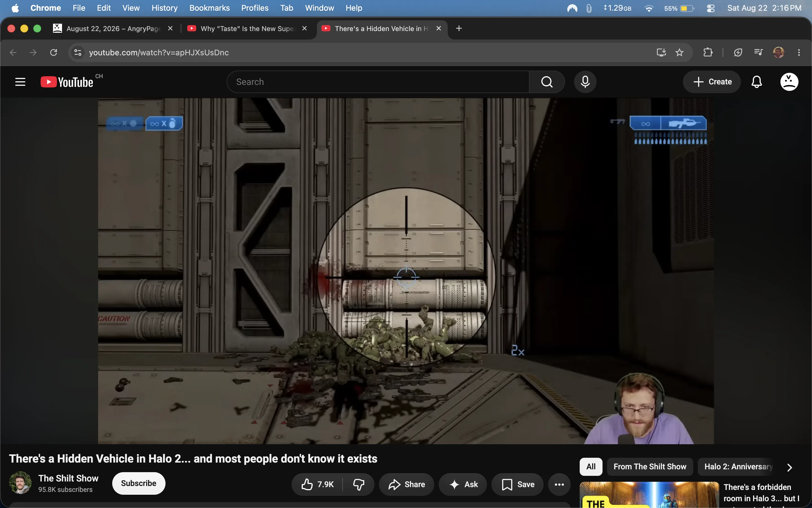Image resolution: width=812 pixels, height=508 pixels.
Task: Save the video to a playlist
Action: (517, 484)
